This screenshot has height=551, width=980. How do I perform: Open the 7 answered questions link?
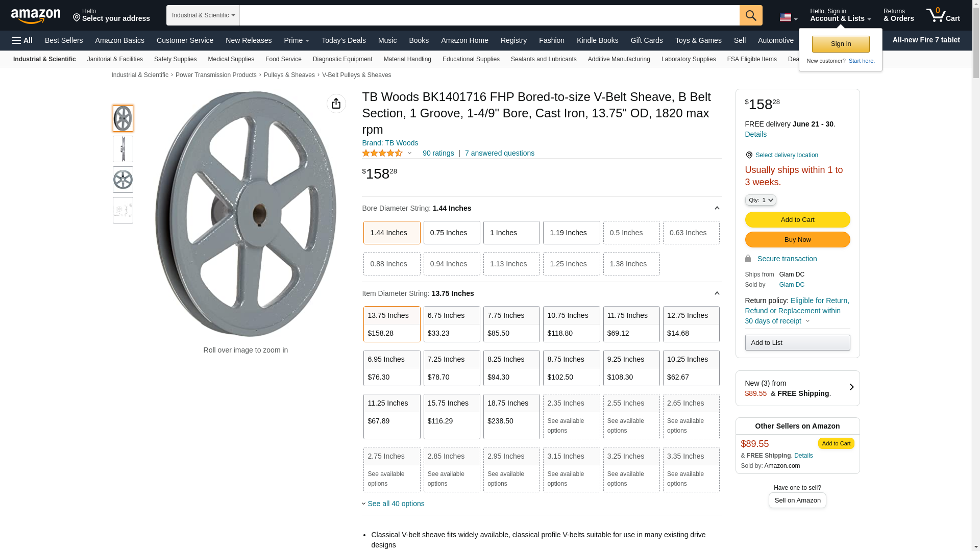click(499, 153)
